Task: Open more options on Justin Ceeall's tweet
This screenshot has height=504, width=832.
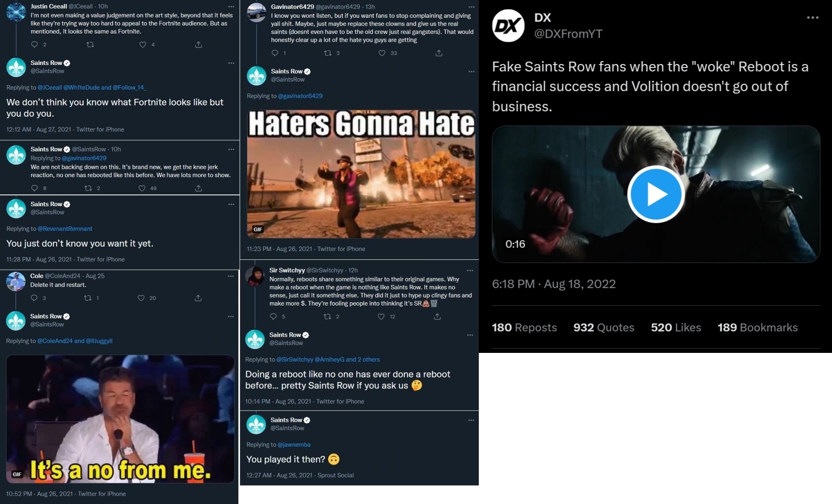Action: pos(231,6)
